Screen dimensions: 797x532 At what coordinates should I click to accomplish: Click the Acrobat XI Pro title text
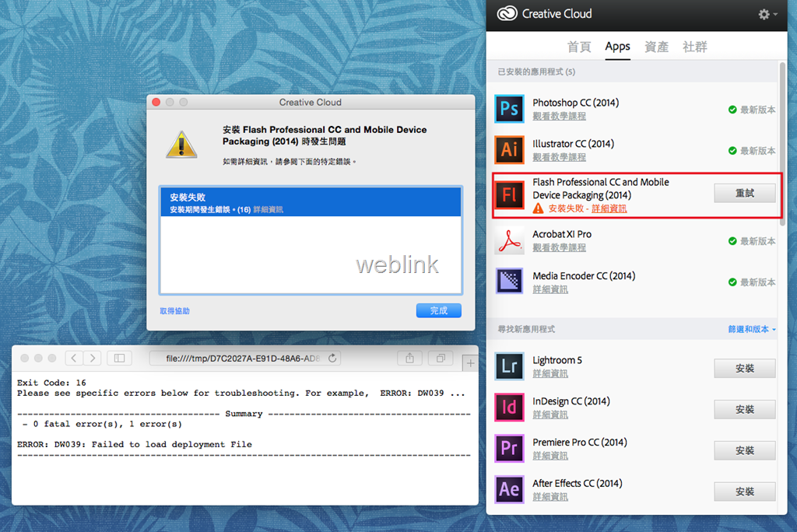(562, 234)
